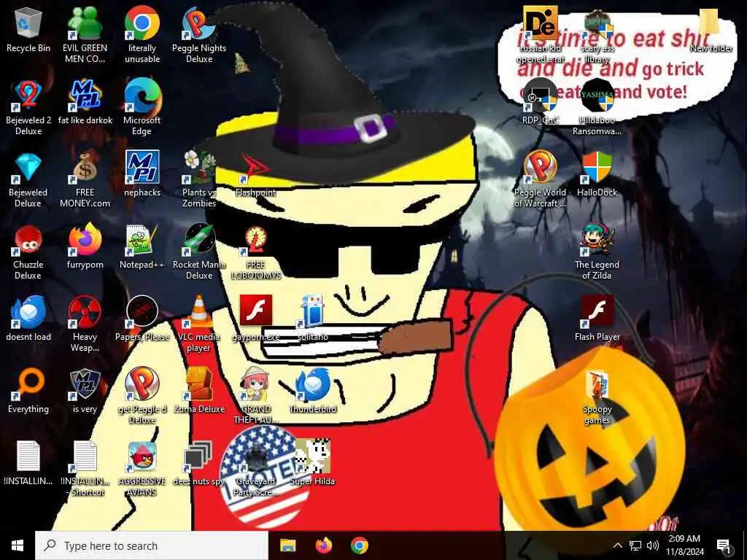This screenshot has height=560, width=747.
Task: Select the gayporn.exe Flash icon
Action: tap(255, 311)
